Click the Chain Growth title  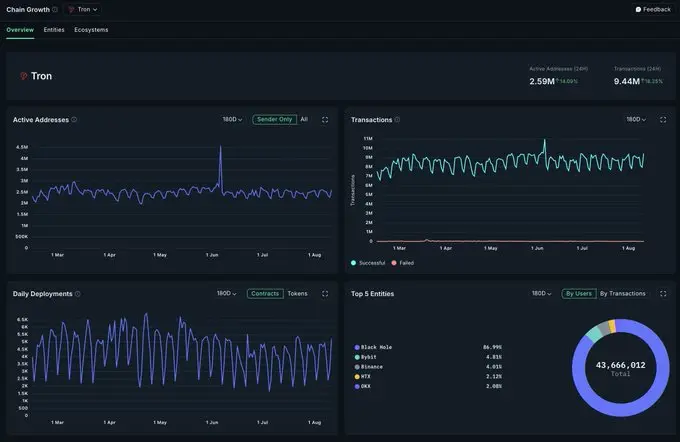tap(28, 10)
